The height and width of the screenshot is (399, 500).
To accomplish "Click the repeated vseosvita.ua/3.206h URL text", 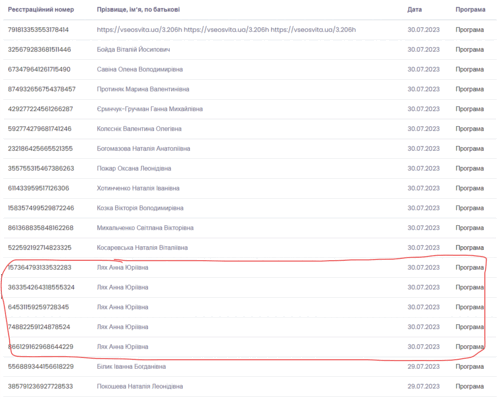I will [226, 30].
